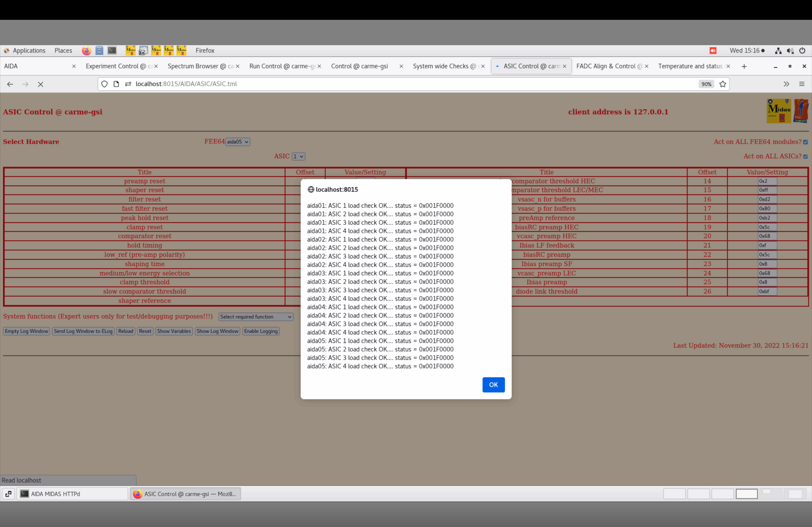Open the terminal launcher icon in top panel
The height and width of the screenshot is (527, 812).
point(112,50)
